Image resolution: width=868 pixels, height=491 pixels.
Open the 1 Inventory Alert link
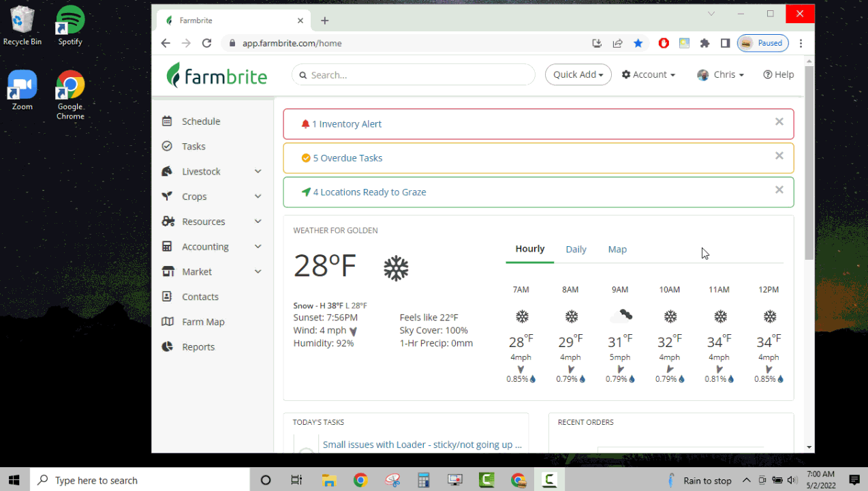(346, 124)
